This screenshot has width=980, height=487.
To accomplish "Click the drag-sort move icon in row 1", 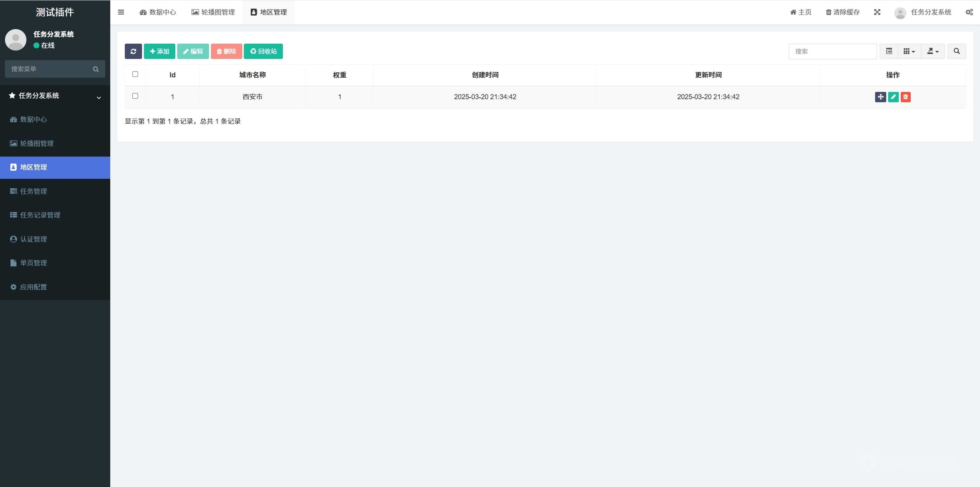I will tap(880, 97).
